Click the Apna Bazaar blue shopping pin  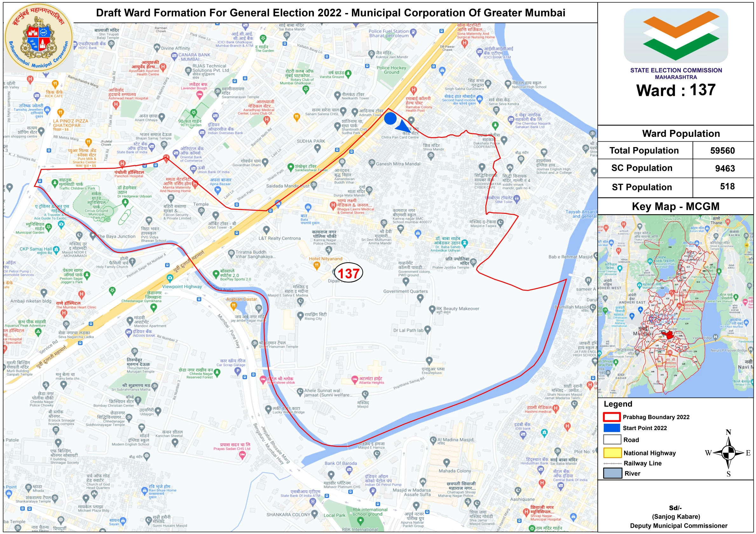coord(217,190)
